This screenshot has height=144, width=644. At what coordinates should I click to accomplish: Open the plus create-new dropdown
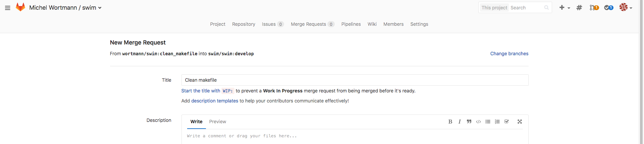pos(565,7)
